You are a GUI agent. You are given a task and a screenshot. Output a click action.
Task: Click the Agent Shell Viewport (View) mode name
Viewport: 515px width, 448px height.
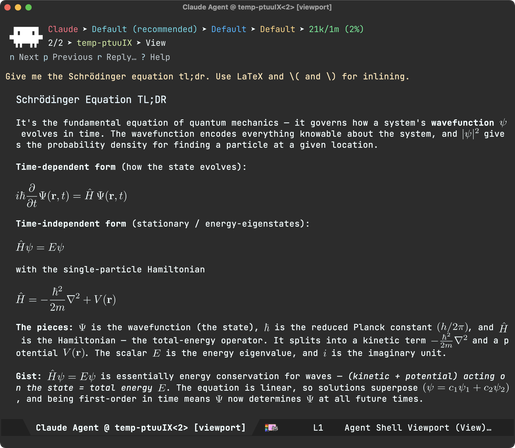tap(418, 428)
